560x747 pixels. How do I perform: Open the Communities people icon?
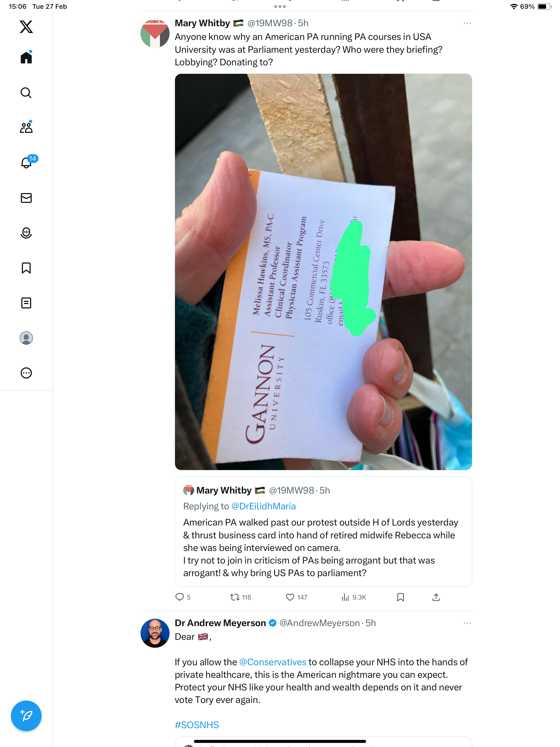pyautogui.click(x=26, y=127)
